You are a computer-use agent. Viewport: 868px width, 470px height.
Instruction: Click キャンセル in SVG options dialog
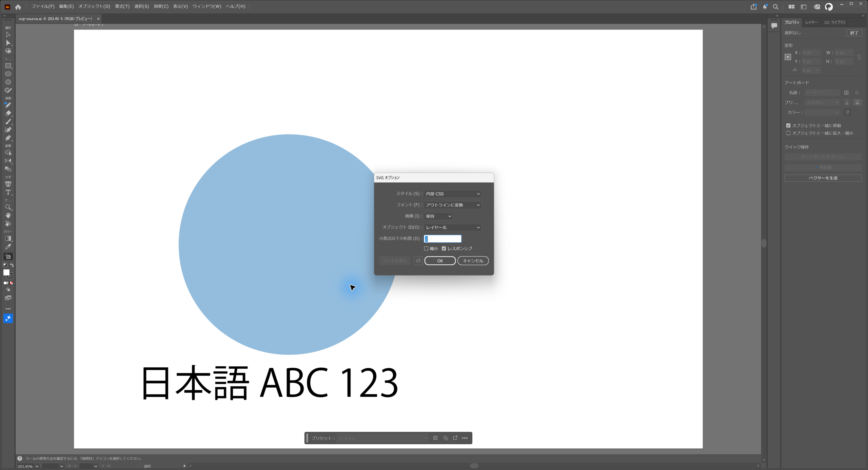tap(473, 261)
